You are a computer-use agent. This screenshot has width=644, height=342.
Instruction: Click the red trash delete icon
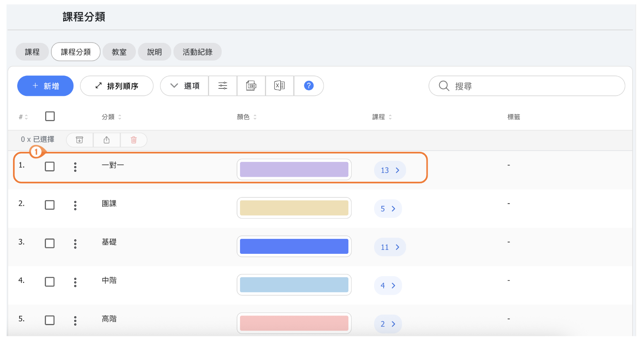[x=134, y=140]
